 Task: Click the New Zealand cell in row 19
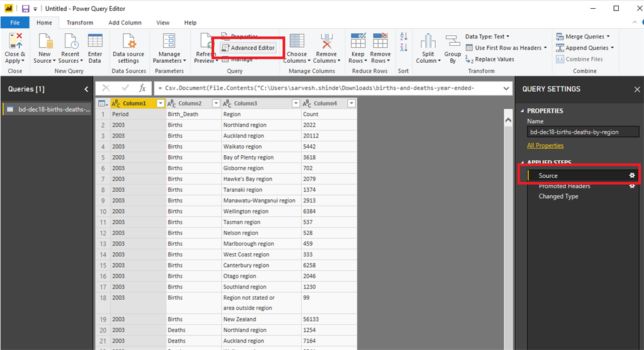tap(261, 319)
